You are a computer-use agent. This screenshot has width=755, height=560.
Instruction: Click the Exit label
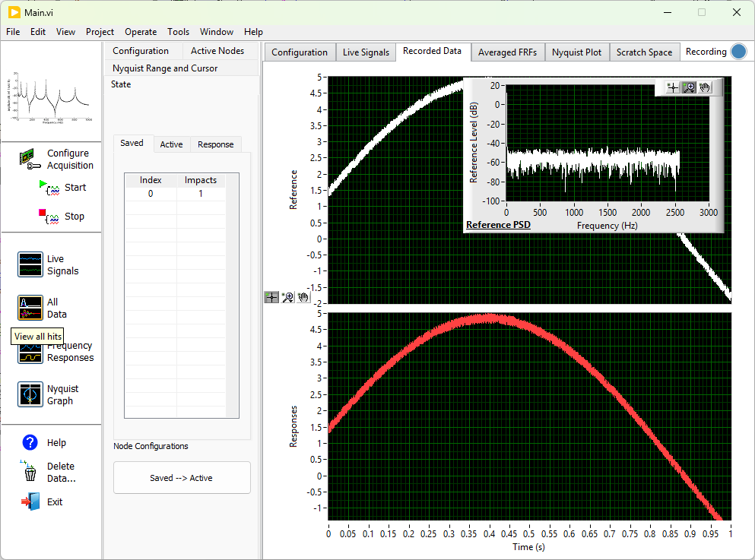coord(55,501)
